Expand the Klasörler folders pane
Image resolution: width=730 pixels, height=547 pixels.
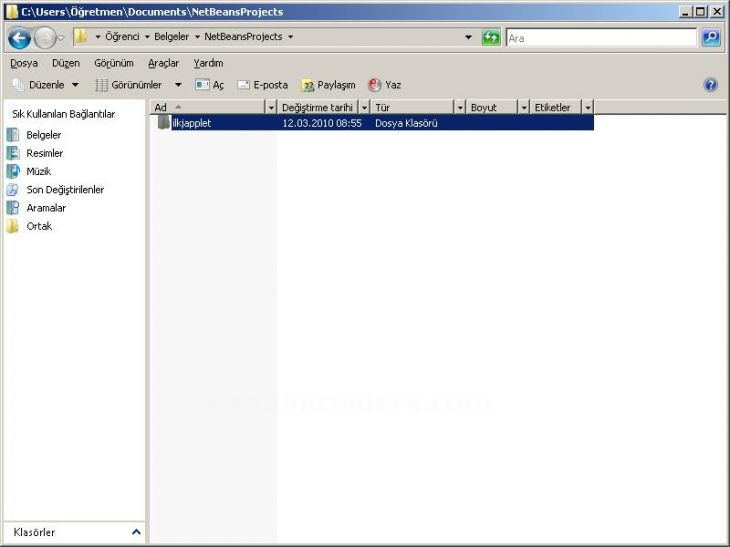point(136,532)
